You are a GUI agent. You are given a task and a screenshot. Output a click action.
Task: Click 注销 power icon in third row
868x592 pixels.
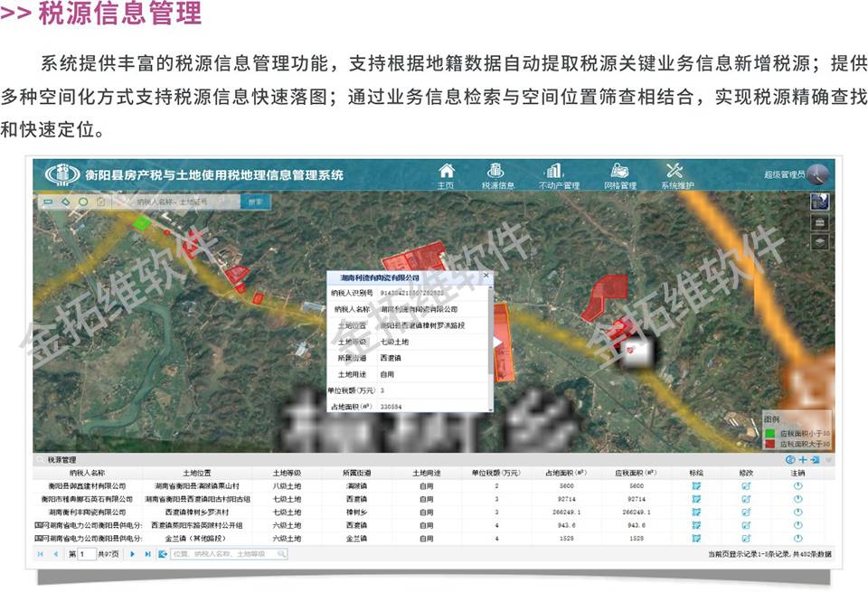pos(797,512)
